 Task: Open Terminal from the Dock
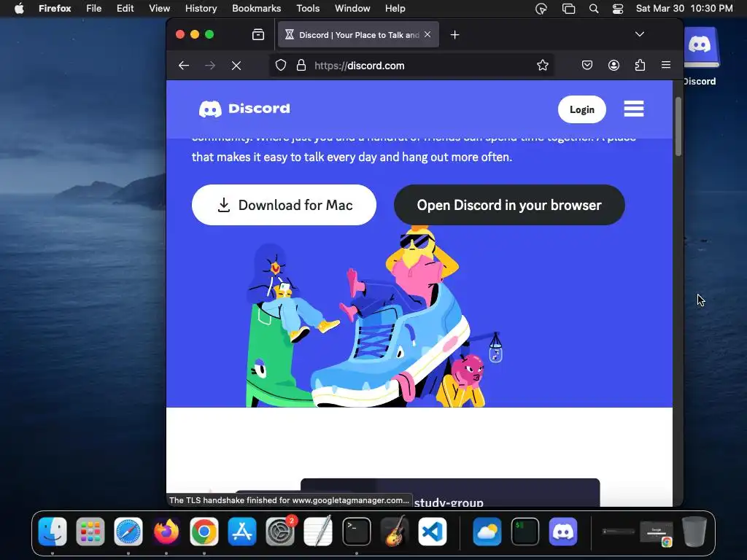[x=356, y=532]
